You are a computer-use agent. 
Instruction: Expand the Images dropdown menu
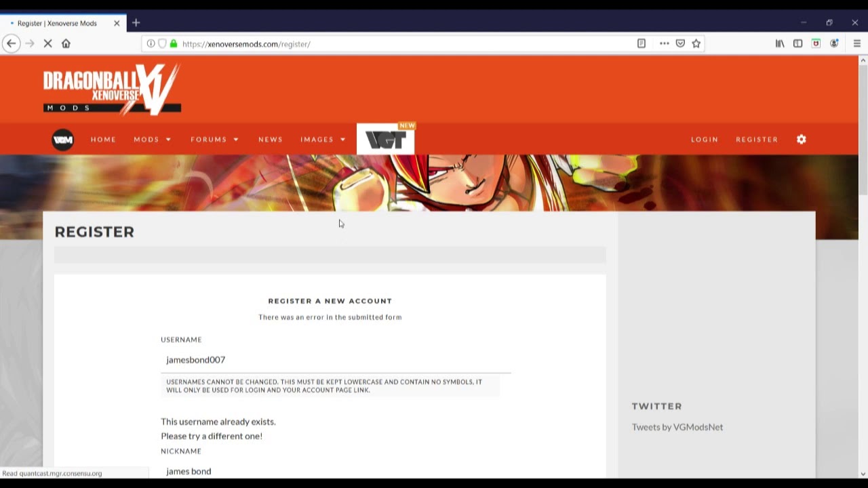[323, 140]
